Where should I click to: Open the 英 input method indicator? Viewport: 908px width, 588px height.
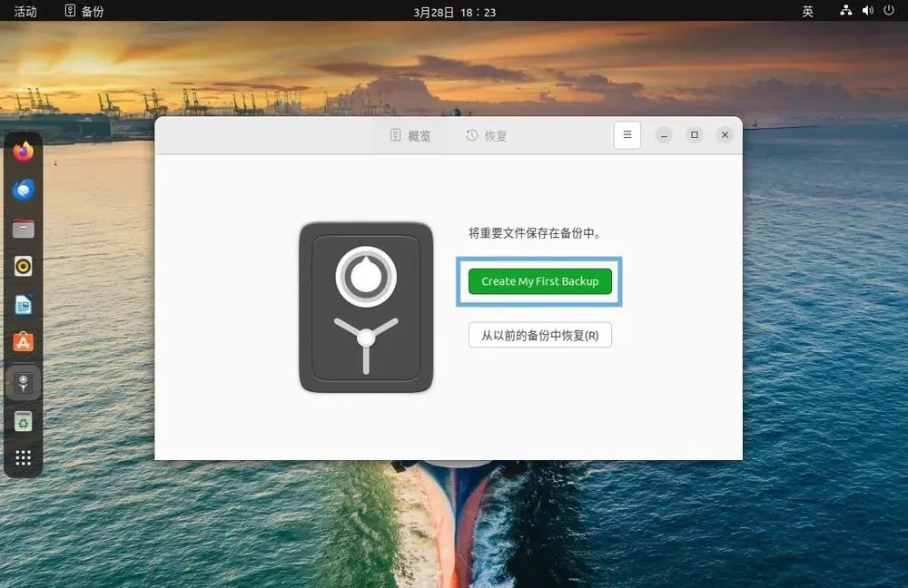(x=807, y=11)
